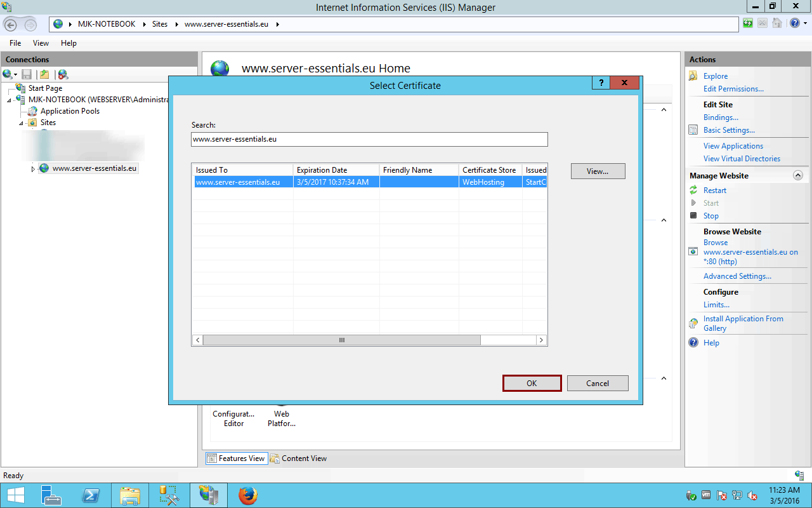Click the Explore folder icon in Actions
Viewport: 812px width, 508px height.
click(693, 76)
